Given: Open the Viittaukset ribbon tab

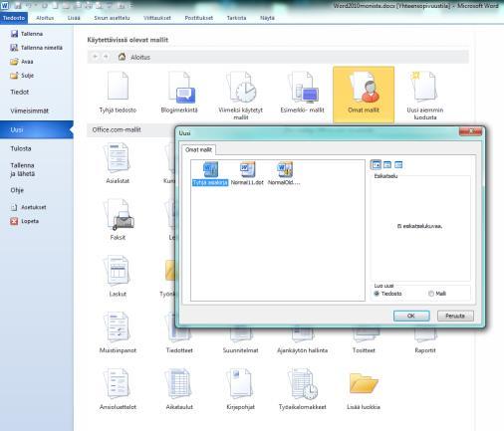Looking at the screenshot, I should click(x=157, y=18).
